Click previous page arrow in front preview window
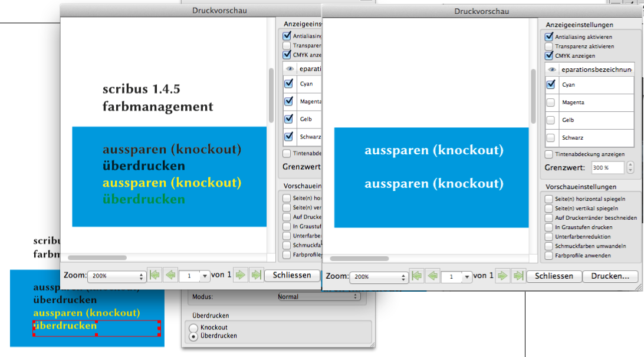The width and height of the screenshot is (644, 357). point(433,276)
